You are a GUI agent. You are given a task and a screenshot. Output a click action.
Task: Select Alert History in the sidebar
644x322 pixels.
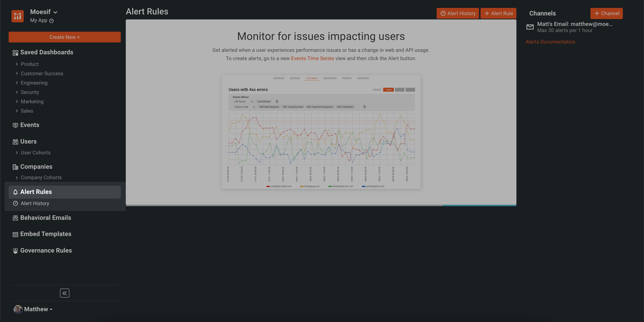pyautogui.click(x=35, y=203)
